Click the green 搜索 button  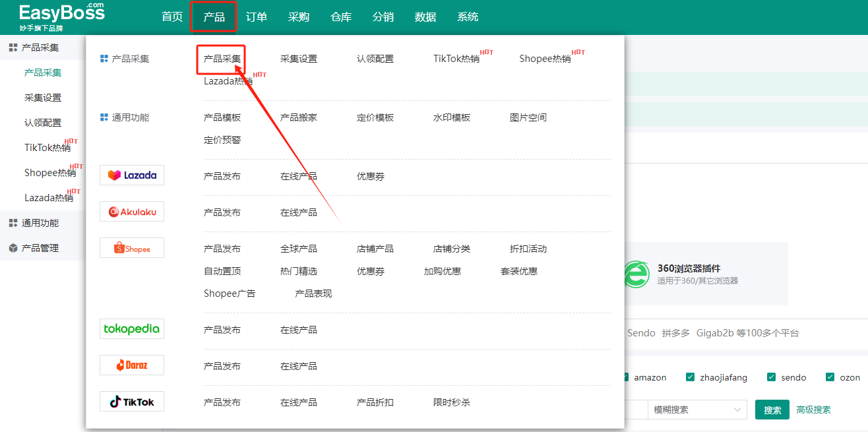[772, 410]
